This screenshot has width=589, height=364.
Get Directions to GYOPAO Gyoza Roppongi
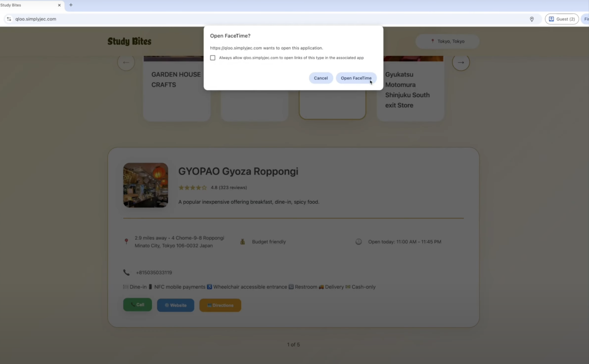(220, 305)
